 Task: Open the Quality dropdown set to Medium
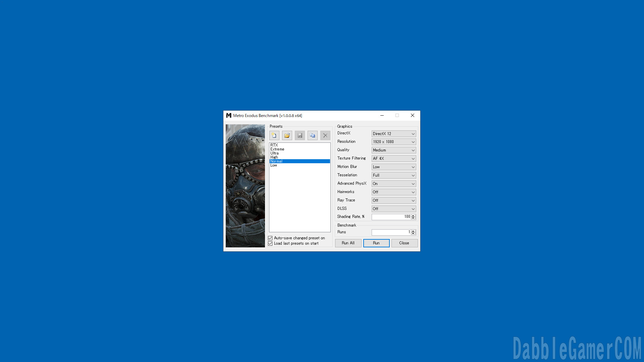393,150
